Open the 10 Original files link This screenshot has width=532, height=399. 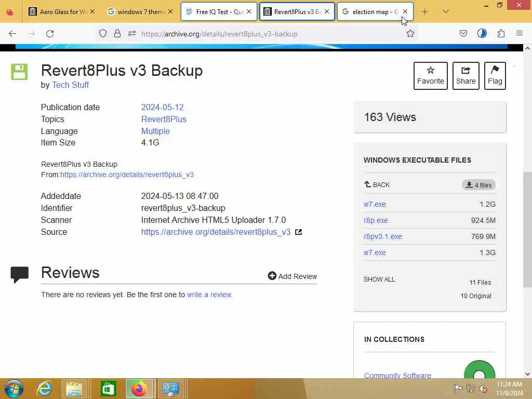[x=476, y=296]
